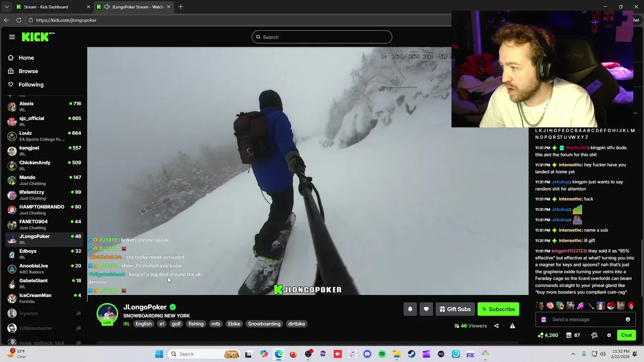This screenshot has width=644, height=362.
Task: Open Windows Start menu
Action: pos(159,354)
